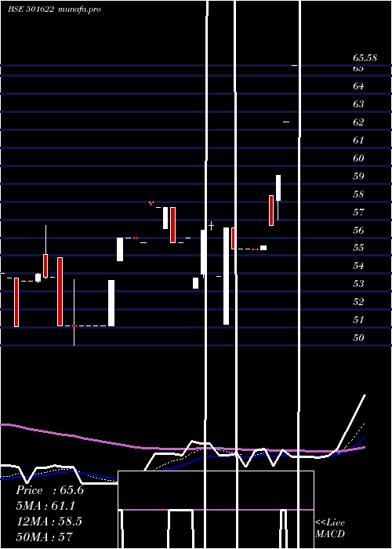Click the 53 price axis label

pos(358,284)
